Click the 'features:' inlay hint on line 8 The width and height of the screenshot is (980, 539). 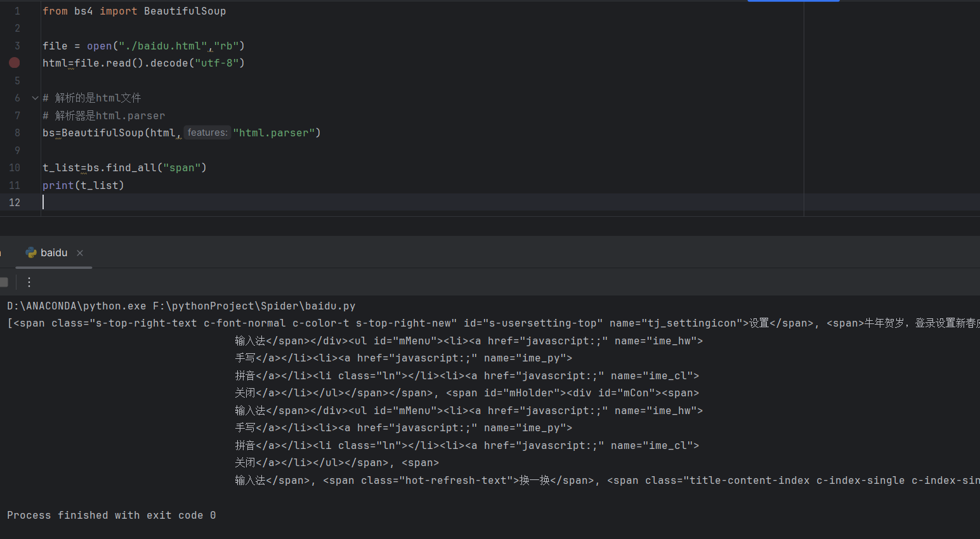207,133
